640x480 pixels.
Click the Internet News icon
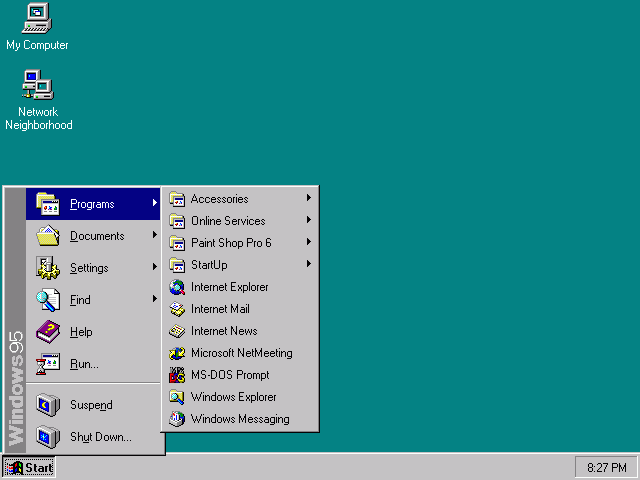click(x=177, y=331)
